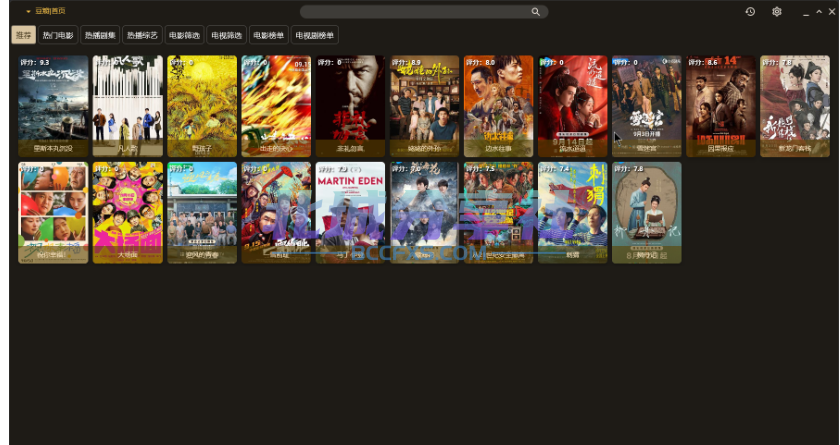Click the magnifier search icon
This screenshot has width=840, height=445.
tap(535, 12)
